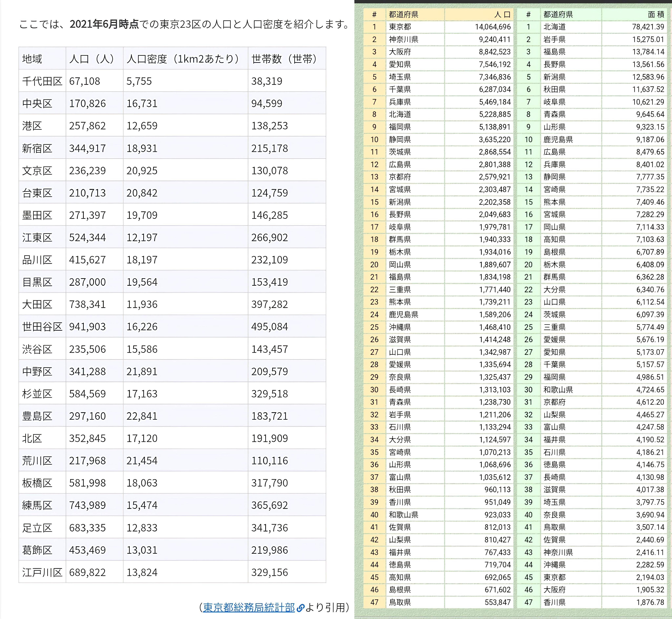Click the 2021年6月時点 bold text
This screenshot has width=672, height=619.
tap(104, 24)
